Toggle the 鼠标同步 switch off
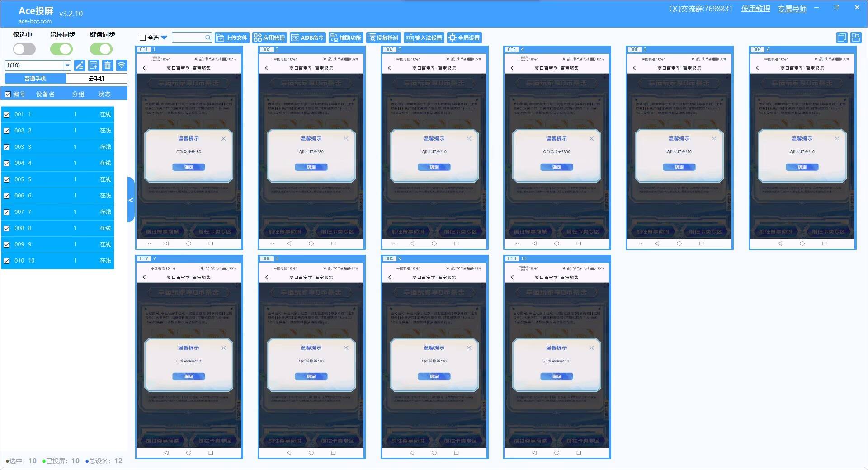The width and height of the screenshot is (868, 470). (61, 49)
